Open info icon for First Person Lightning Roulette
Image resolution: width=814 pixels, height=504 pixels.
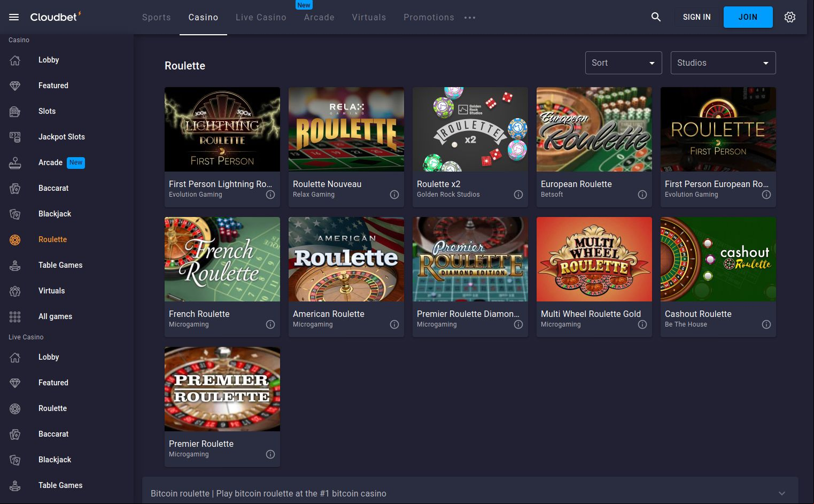click(x=270, y=195)
